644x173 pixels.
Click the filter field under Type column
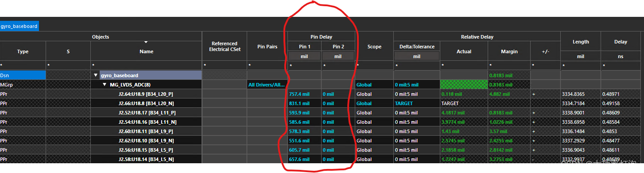tap(23, 66)
